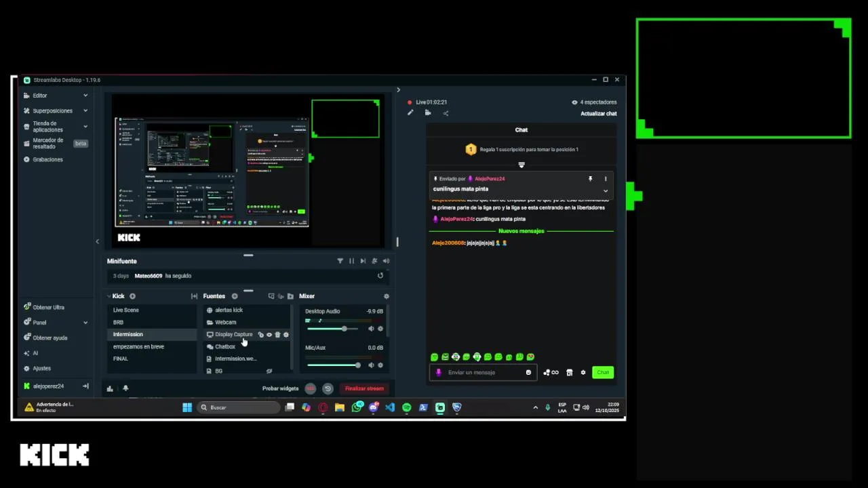Image resolution: width=868 pixels, height=488 pixels.
Task: Toggle Minifuente alert sound speaker icon
Action: [386, 261]
